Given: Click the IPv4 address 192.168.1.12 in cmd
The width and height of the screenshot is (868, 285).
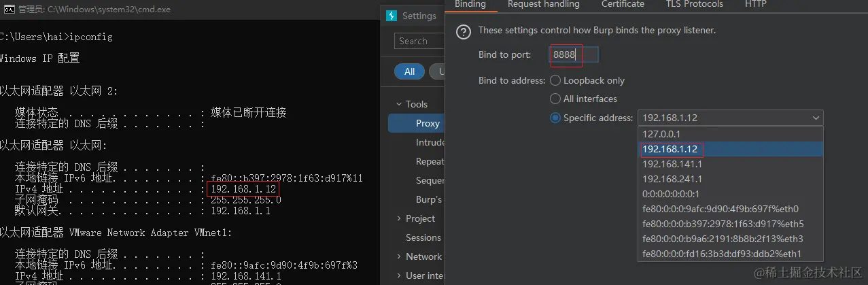Looking at the screenshot, I should click(x=243, y=189).
